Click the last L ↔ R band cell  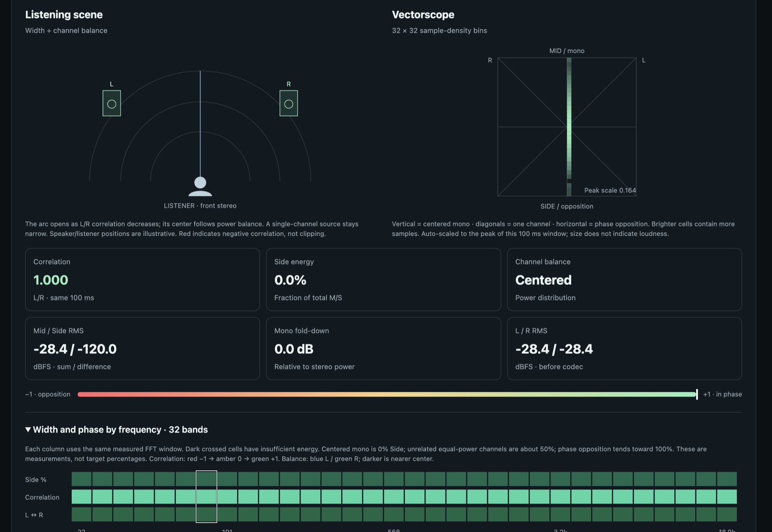point(727,514)
